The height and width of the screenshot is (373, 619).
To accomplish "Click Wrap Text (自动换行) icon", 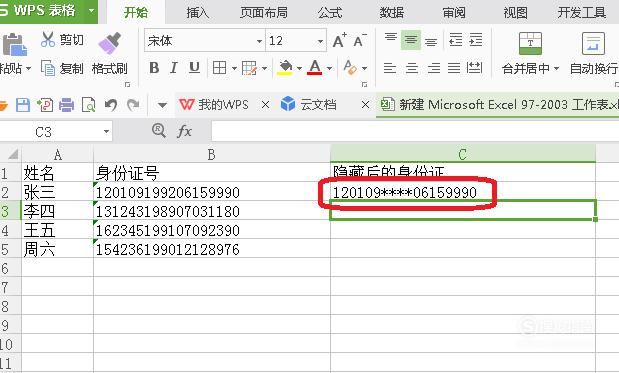I will coord(593,44).
